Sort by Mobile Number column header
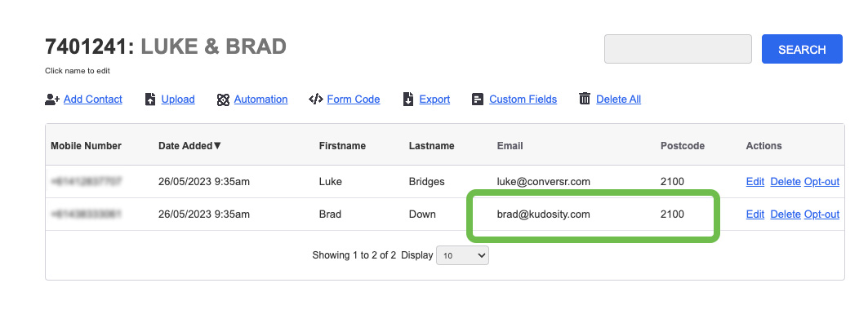The width and height of the screenshot is (868, 314). coord(86,146)
